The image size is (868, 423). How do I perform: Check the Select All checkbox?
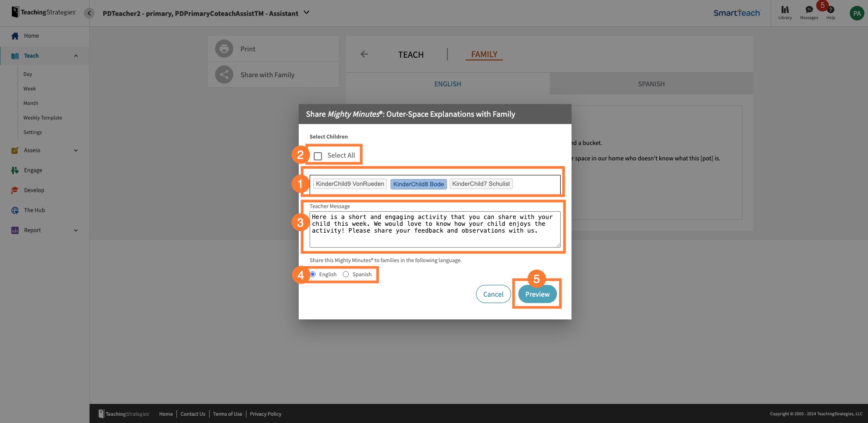(318, 156)
